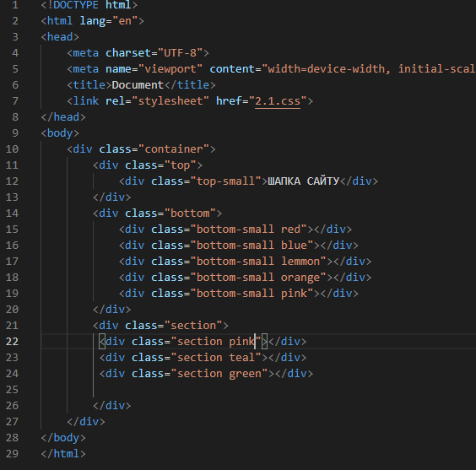Click line number 29 in the gutter
This screenshot has width=476, height=470.
coord(12,454)
